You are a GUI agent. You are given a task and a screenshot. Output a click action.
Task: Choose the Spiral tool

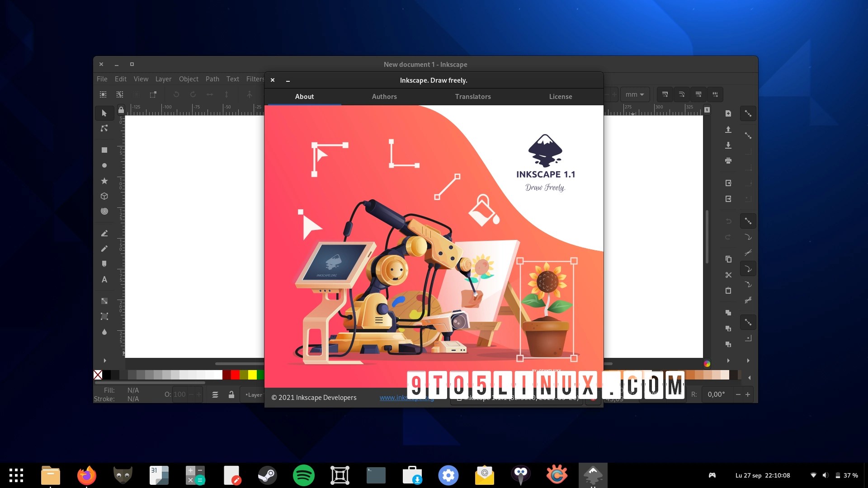pos(104,211)
